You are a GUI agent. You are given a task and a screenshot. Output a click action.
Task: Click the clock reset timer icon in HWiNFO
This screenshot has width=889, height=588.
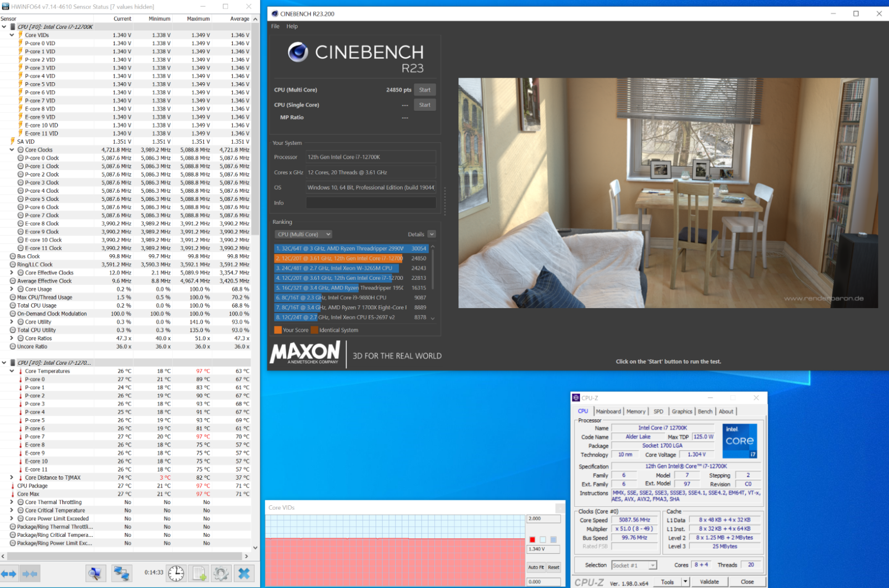pos(176,574)
